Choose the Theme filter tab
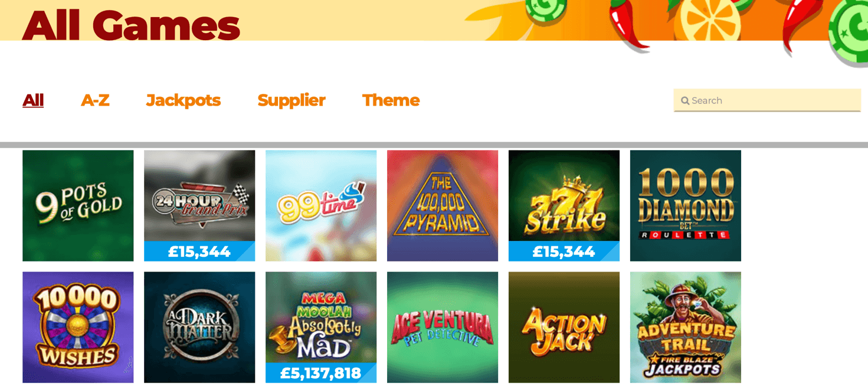 391,100
